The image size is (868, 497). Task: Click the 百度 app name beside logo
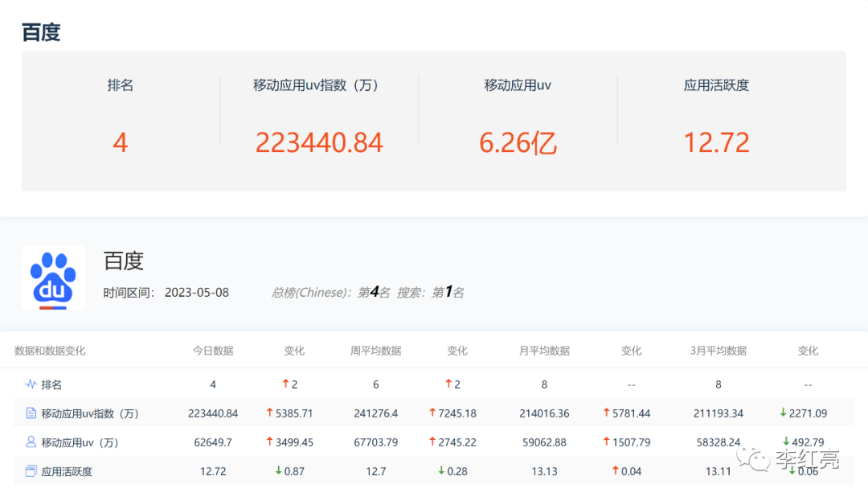click(x=124, y=261)
